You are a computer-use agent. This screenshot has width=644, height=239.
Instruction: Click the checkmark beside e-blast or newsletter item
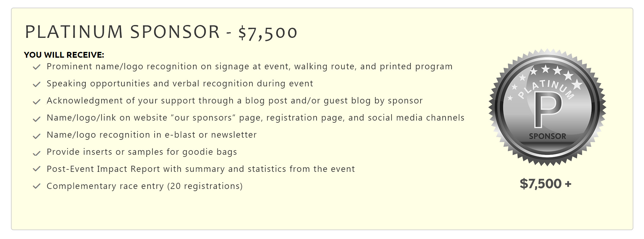[x=37, y=136]
